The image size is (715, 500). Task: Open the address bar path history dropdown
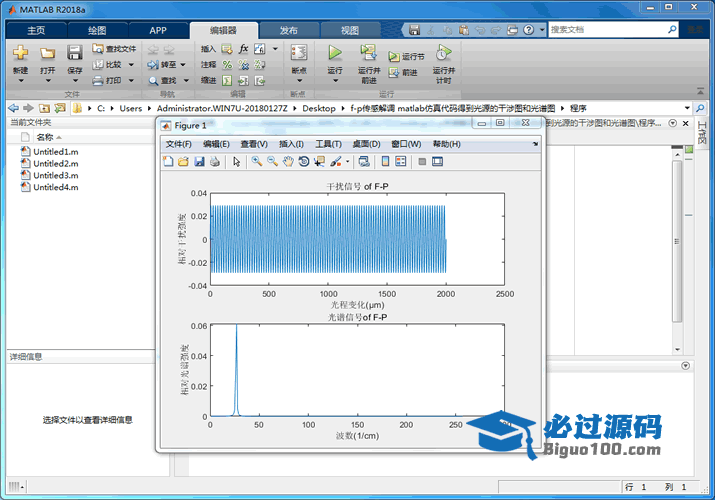tap(687, 108)
